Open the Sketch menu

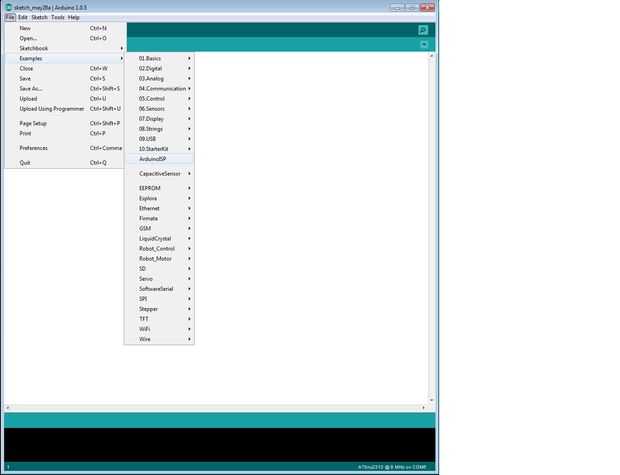pyautogui.click(x=40, y=17)
